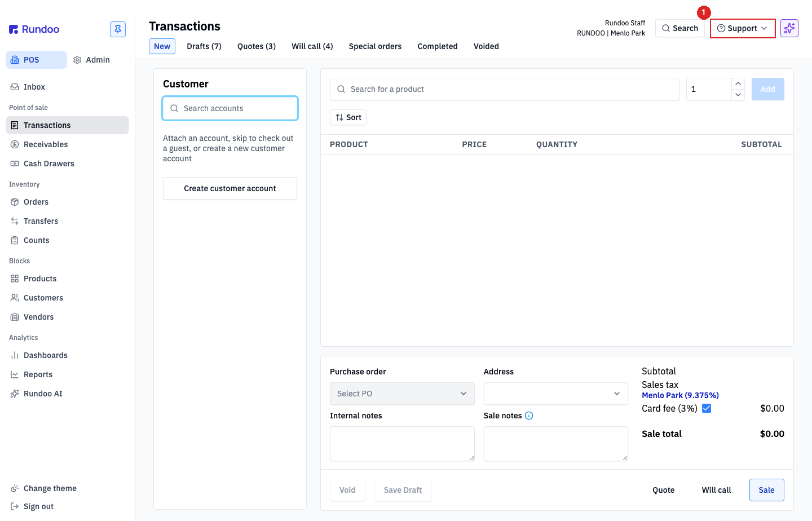
Task: Expand the Address dropdown
Action: tap(556, 394)
